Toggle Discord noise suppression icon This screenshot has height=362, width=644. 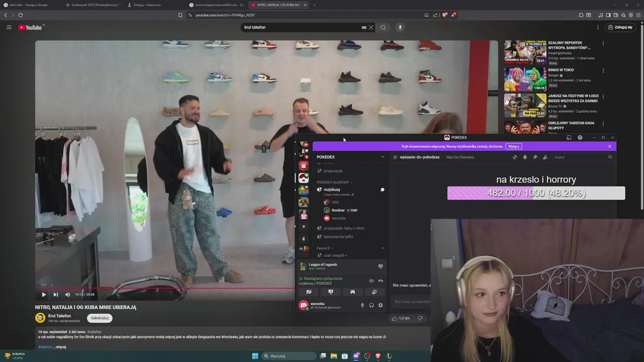[371, 281]
